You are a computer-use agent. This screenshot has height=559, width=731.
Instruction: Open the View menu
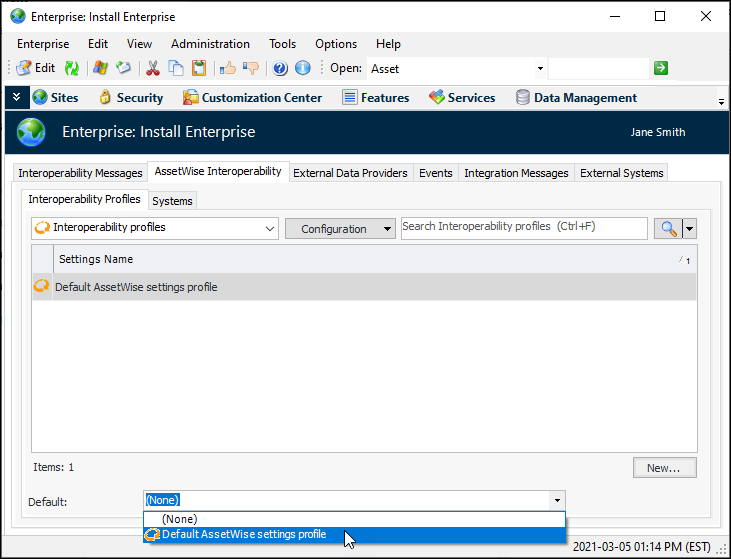tap(139, 44)
